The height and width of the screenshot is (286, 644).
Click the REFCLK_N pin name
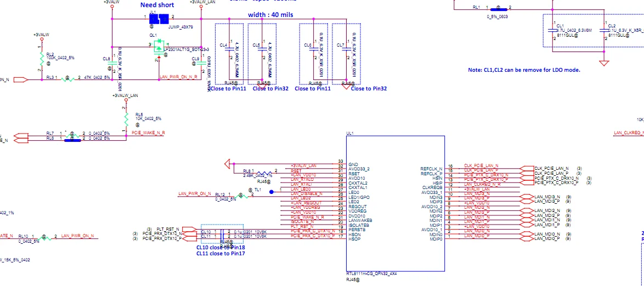(431, 169)
